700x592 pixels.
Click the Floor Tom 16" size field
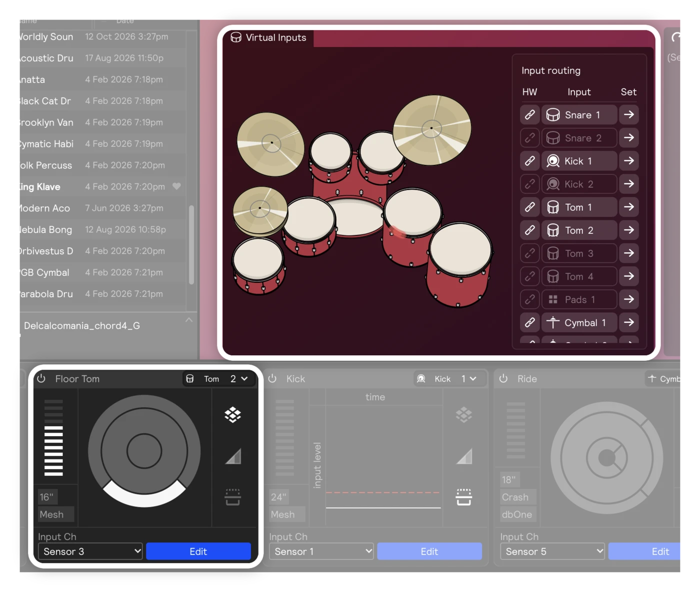click(x=47, y=497)
